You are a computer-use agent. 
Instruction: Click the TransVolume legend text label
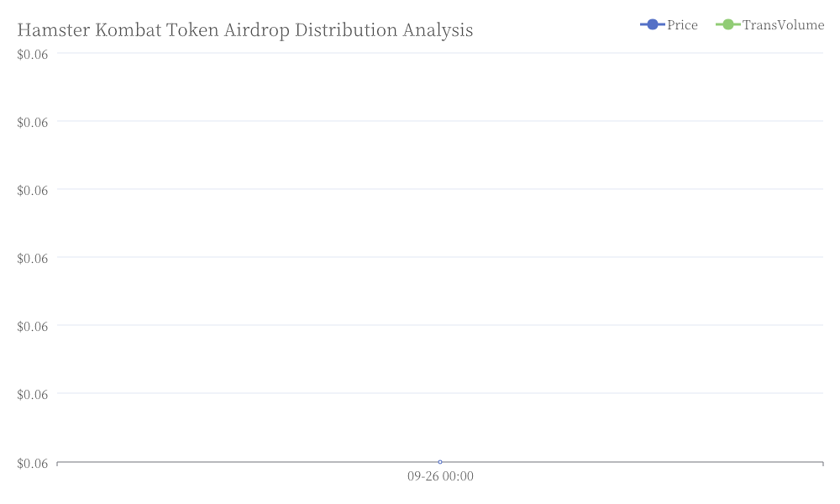(783, 25)
